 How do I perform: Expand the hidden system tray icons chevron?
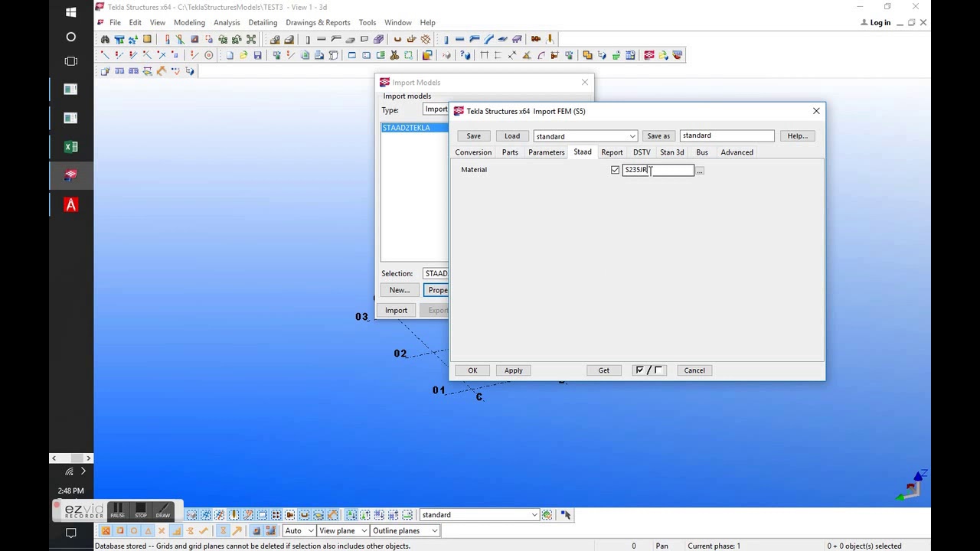coord(83,471)
